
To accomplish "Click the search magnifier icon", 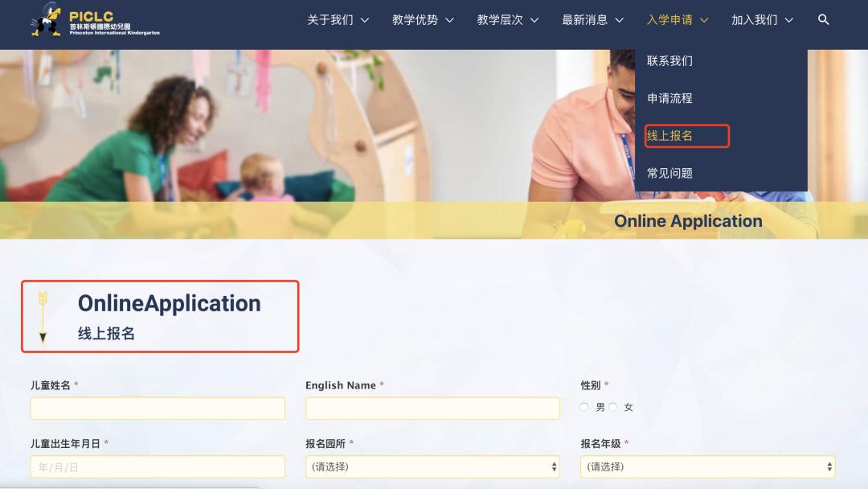I will pos(822,19).
